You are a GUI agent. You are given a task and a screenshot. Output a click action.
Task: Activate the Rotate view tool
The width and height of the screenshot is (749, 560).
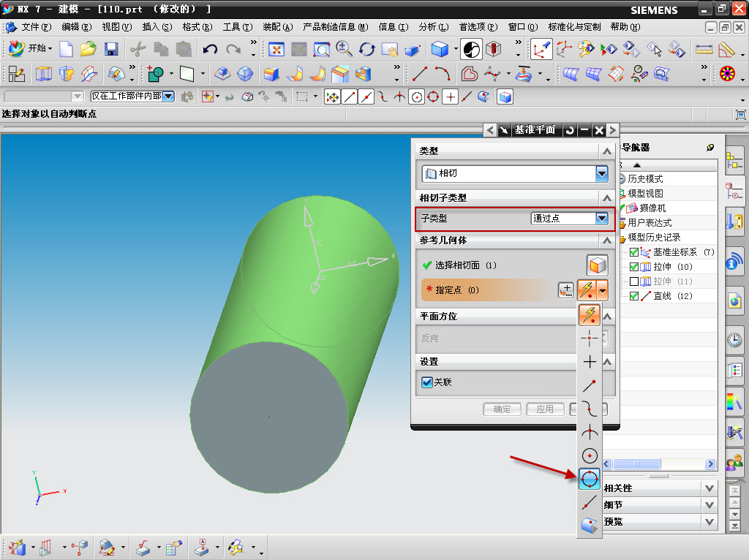click(x=367, y=49)
